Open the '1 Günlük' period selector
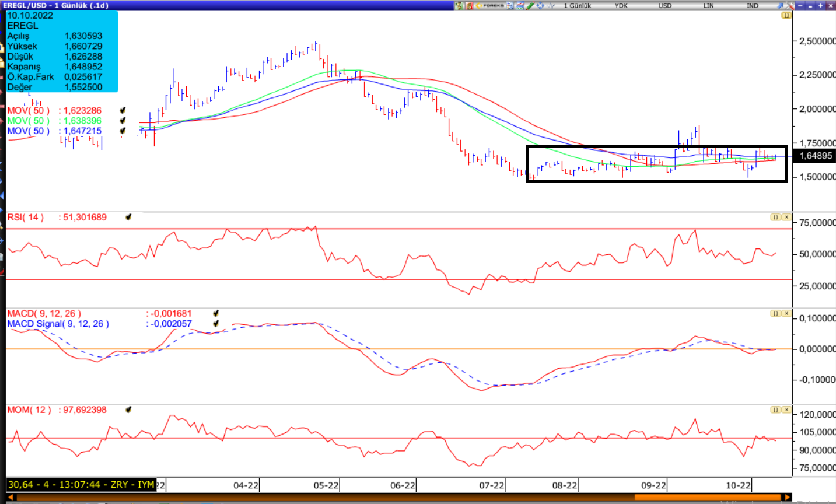This screenshot has height=504, width=836. coord(578,5)
